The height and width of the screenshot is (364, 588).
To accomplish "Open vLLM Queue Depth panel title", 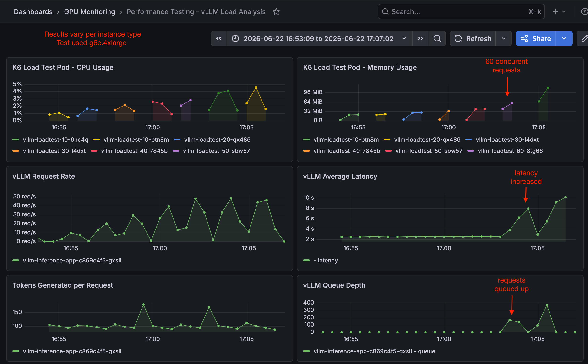I will coord(334,285).
